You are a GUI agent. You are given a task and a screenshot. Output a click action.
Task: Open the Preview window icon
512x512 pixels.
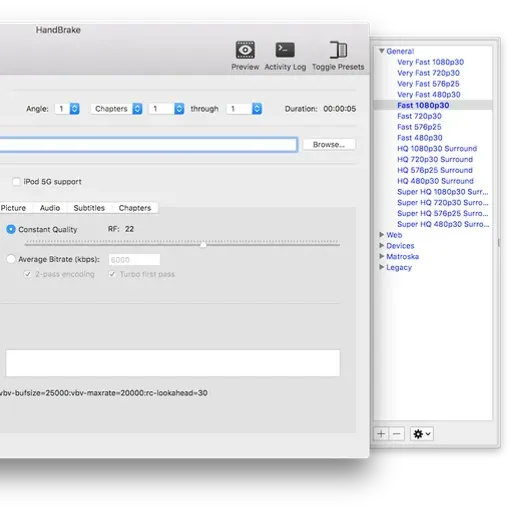(245, 50)
